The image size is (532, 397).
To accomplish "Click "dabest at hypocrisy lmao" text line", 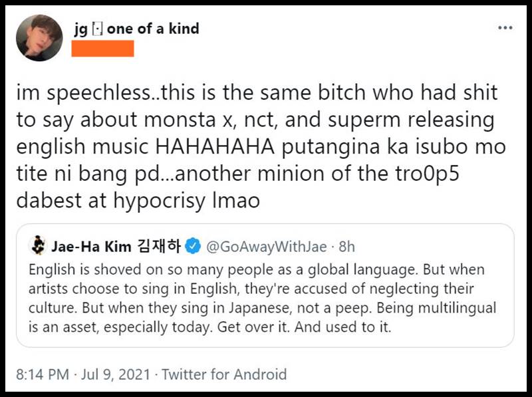I will coord(137,200).
